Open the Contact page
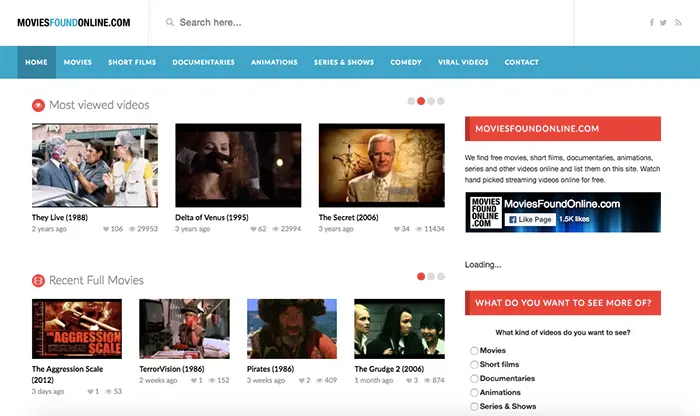The image size is (700, 416). point(521,62)
